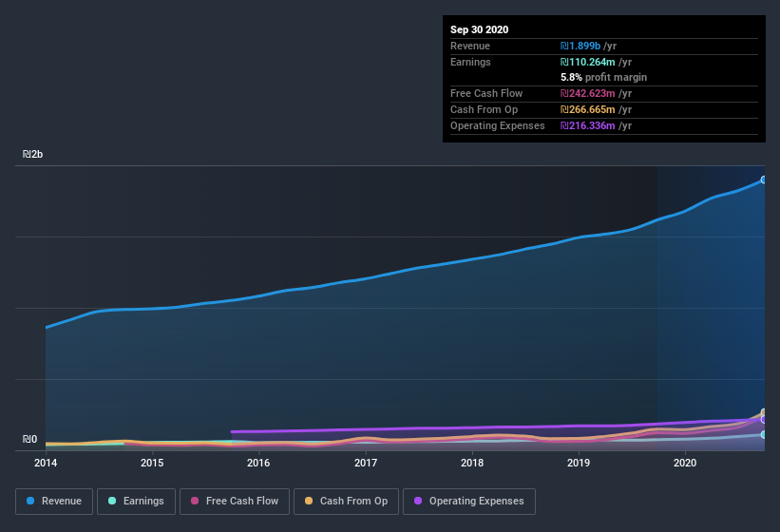Click the purple Operating Expenses legend dot
This screenshot has width=780, height=532.
tap(416, 501)
